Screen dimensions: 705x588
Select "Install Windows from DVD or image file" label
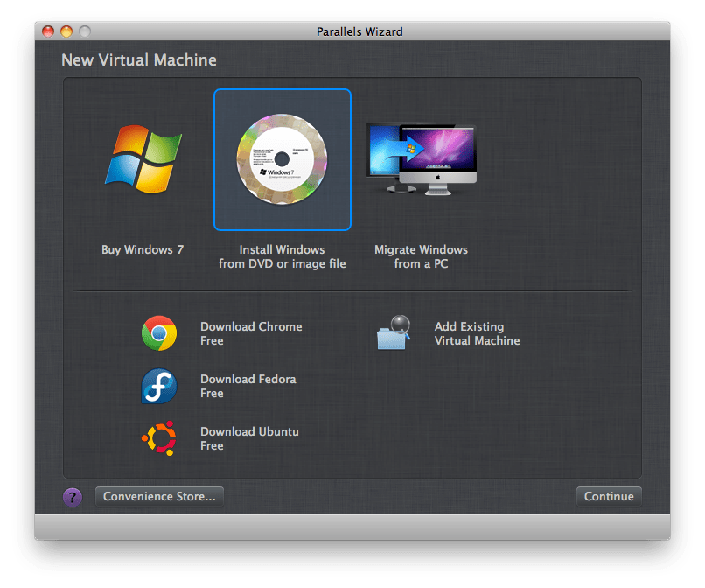click(x=282, y=256)
